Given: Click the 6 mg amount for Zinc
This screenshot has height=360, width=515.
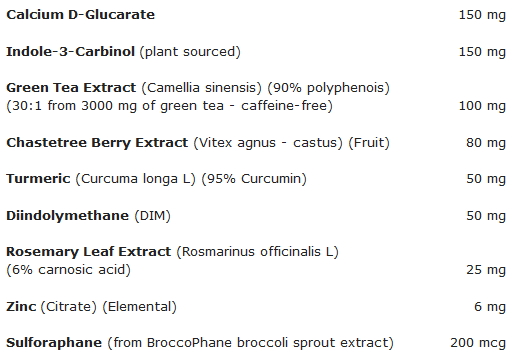Looking at the screenshot, I should point(490,307).
